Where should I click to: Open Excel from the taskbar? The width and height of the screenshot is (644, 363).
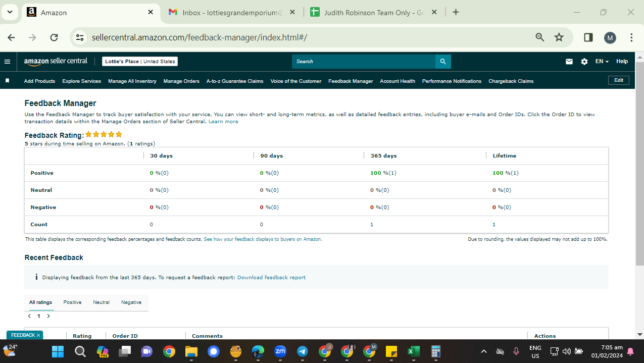[x=414, y=351]
